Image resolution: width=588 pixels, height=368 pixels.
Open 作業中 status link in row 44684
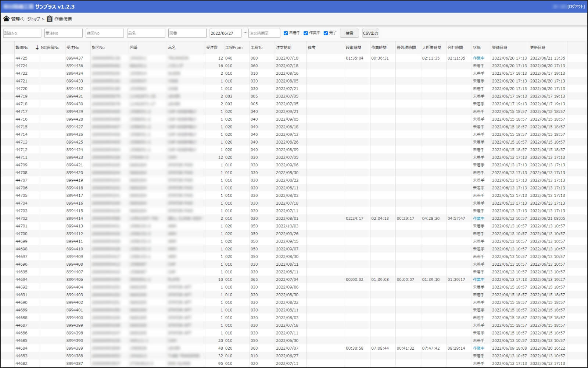478,348
